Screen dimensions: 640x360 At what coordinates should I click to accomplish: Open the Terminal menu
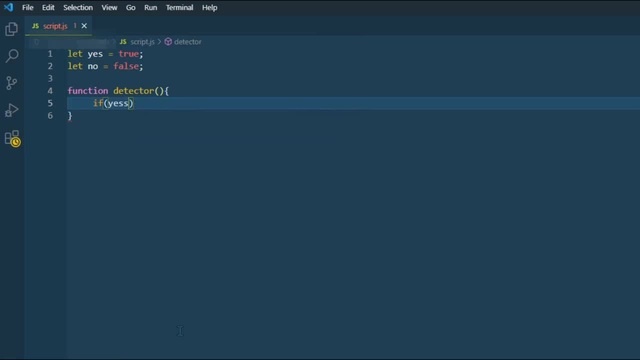coord(180,7)
